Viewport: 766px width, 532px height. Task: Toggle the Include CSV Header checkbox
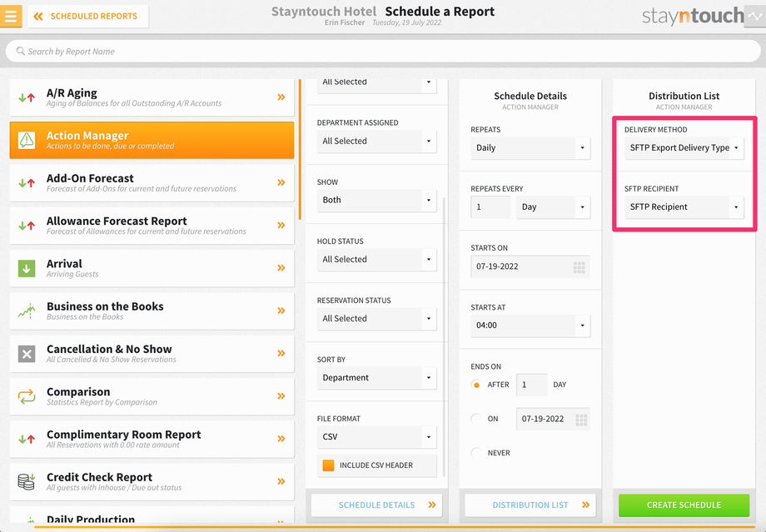click(328, 465)
